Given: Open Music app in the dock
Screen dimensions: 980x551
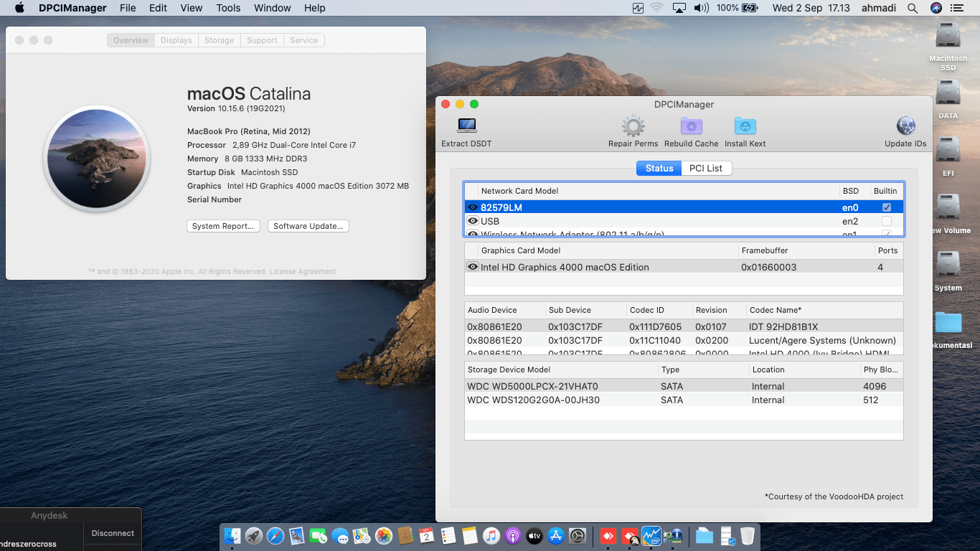Looking at the screenshot, I should click(x=491, y=536).
